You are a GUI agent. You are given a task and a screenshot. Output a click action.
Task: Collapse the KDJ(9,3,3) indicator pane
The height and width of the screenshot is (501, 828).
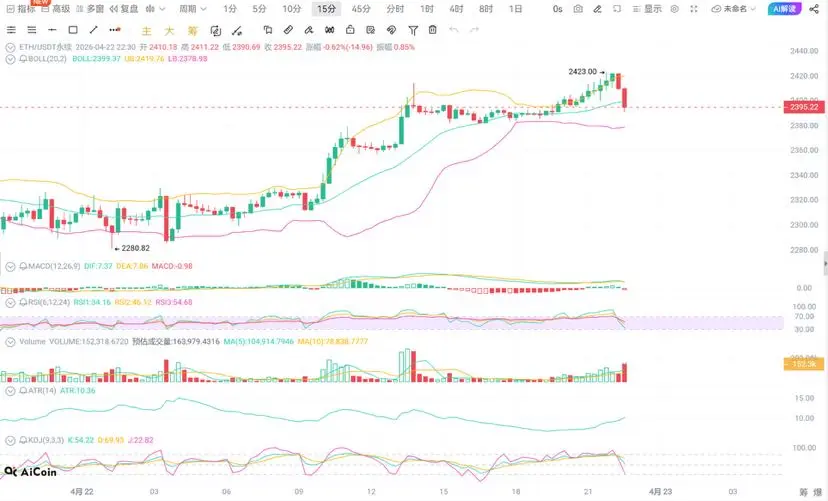click(10, 440)
